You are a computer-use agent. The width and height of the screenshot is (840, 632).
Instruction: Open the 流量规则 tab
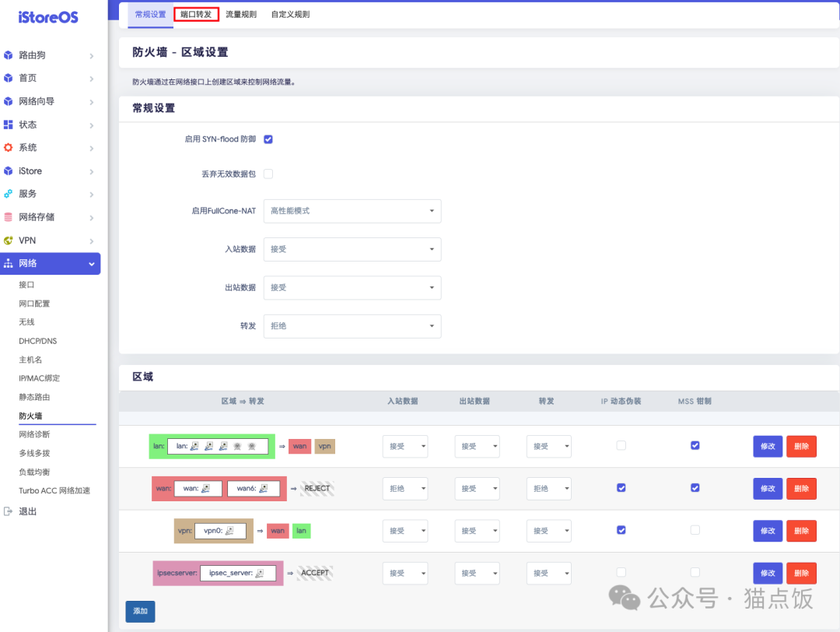tap(241, 13)
